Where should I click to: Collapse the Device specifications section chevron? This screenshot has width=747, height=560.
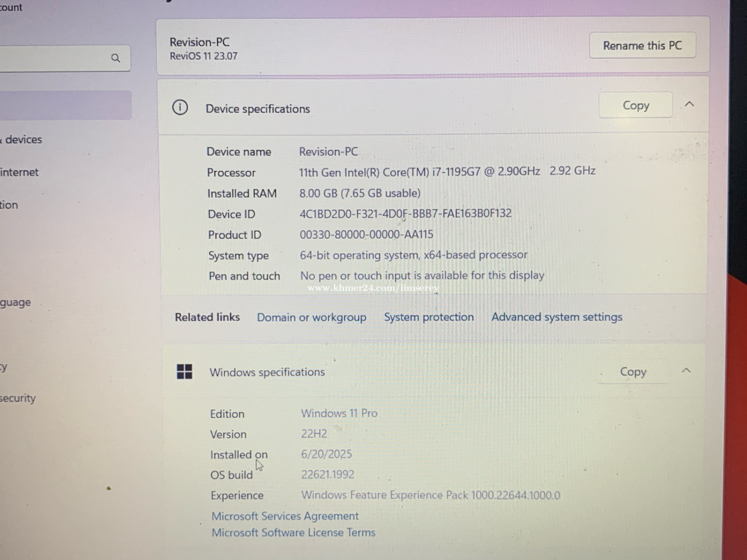pos(689,104)
